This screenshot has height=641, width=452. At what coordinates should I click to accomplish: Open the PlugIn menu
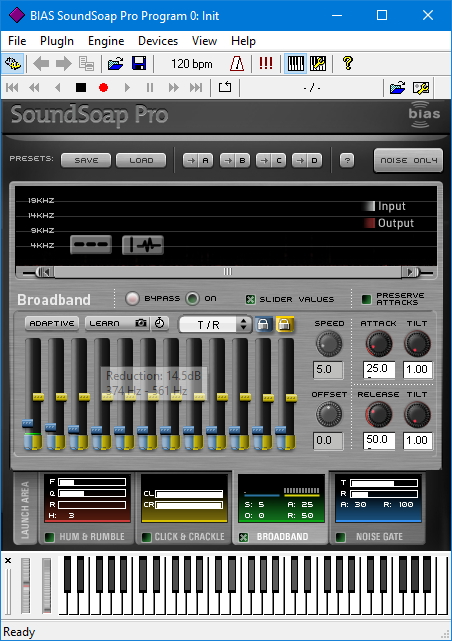click(x=57, y=41)
